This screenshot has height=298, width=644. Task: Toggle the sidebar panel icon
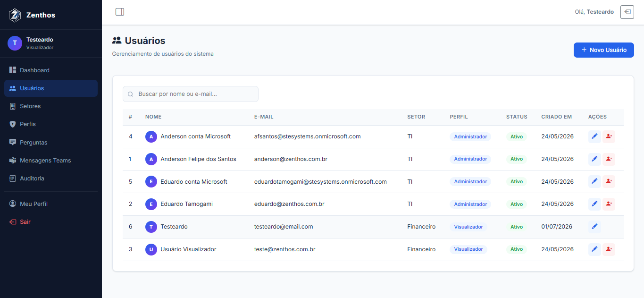click(120, 12)
